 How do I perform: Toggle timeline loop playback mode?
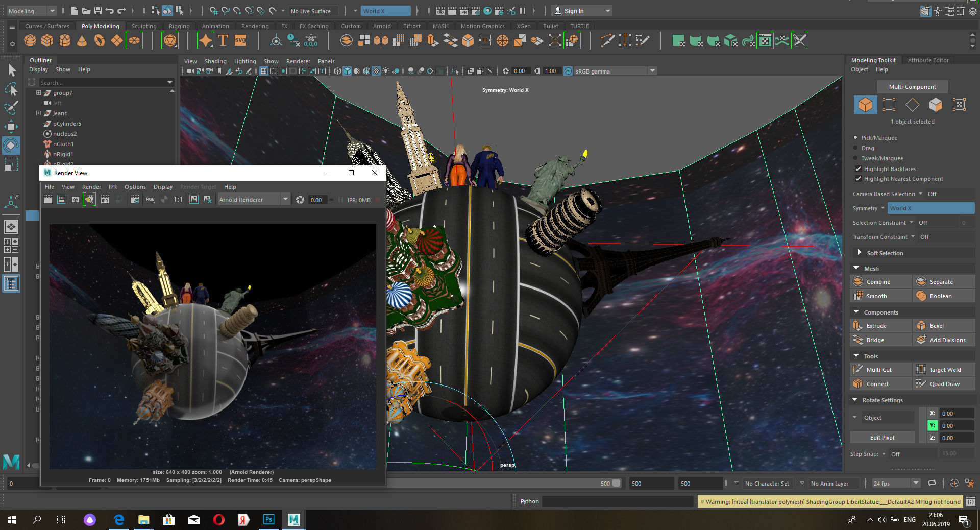pos(932,483)
